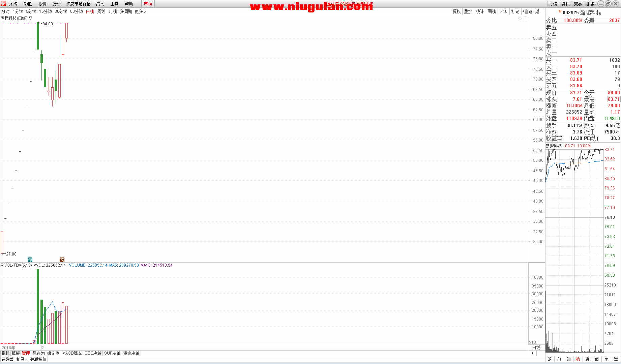Click the 关联报价 button
Image resolution: width=621 pixels, height=364 pixels.
coord(38,359)
